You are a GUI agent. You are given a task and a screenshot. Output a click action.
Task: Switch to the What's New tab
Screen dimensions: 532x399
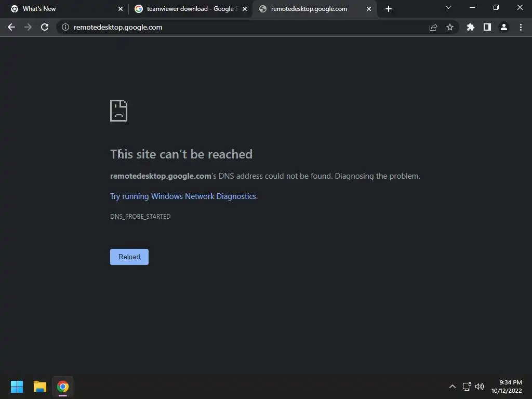pyautogui.click(x=64, y=9)
